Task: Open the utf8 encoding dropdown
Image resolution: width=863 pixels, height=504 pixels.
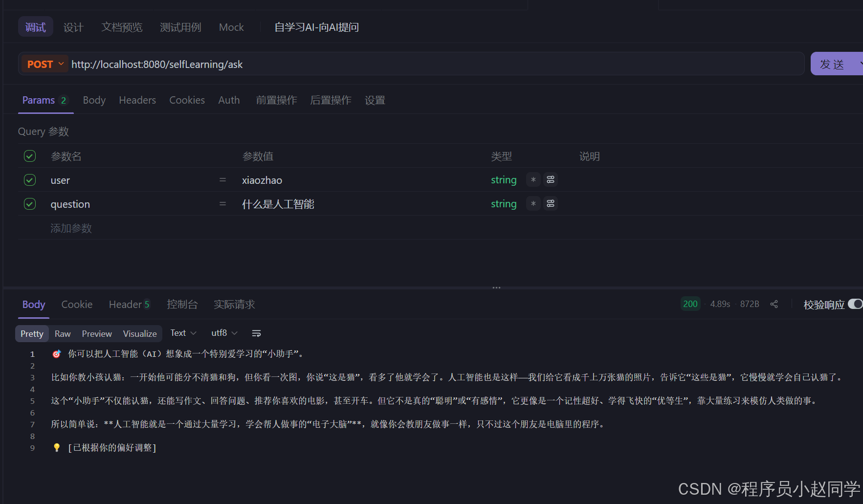Action: 223,332
